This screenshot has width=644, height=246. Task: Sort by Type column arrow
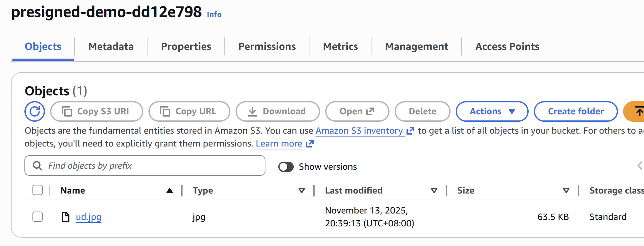point(301,191)
